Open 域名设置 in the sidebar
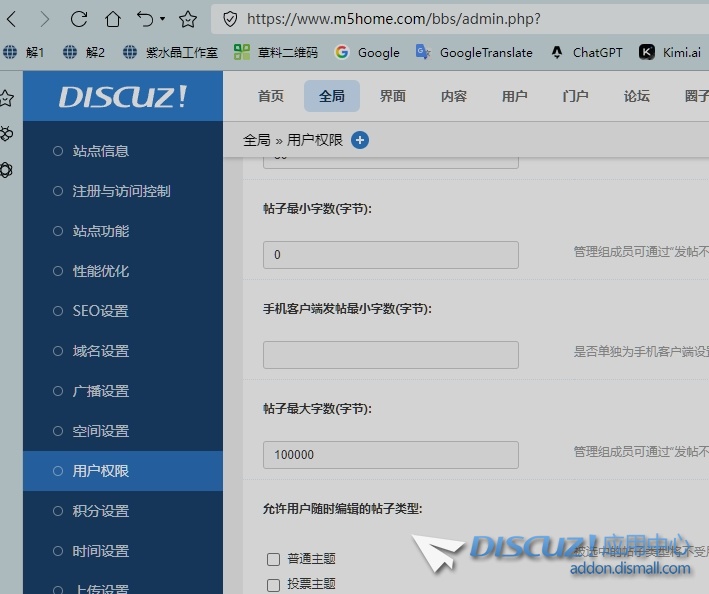The image size is (709, 594). (123, 351)
